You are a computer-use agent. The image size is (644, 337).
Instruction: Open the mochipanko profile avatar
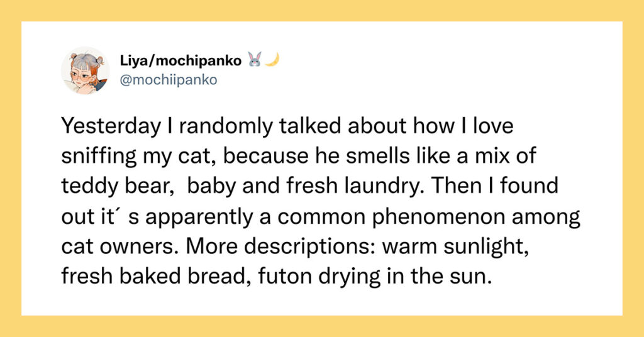(x=86, y=70)
